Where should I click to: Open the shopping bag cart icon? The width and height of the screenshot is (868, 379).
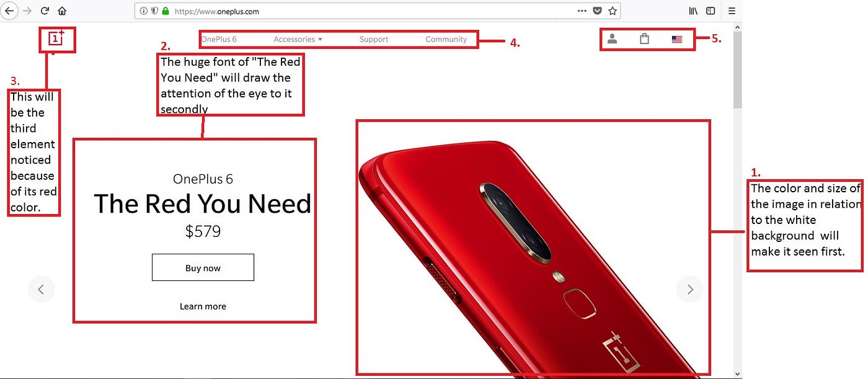[x=644, y=38]
